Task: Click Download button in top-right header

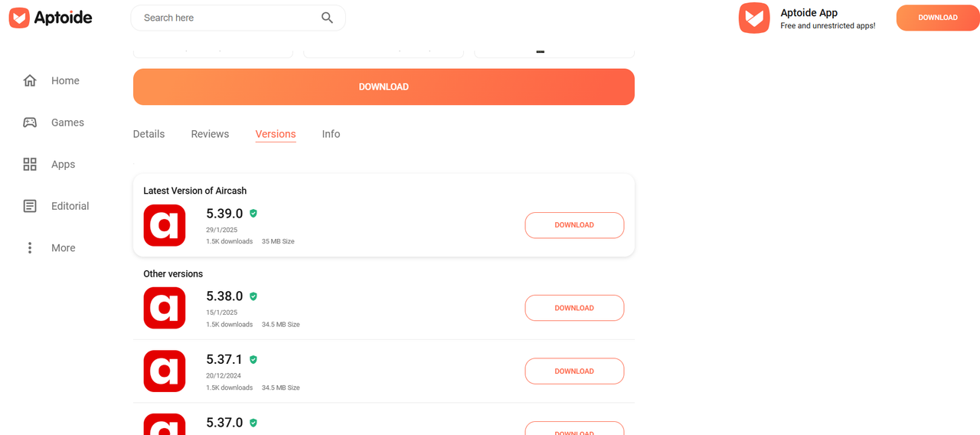Action: [938, 18]
